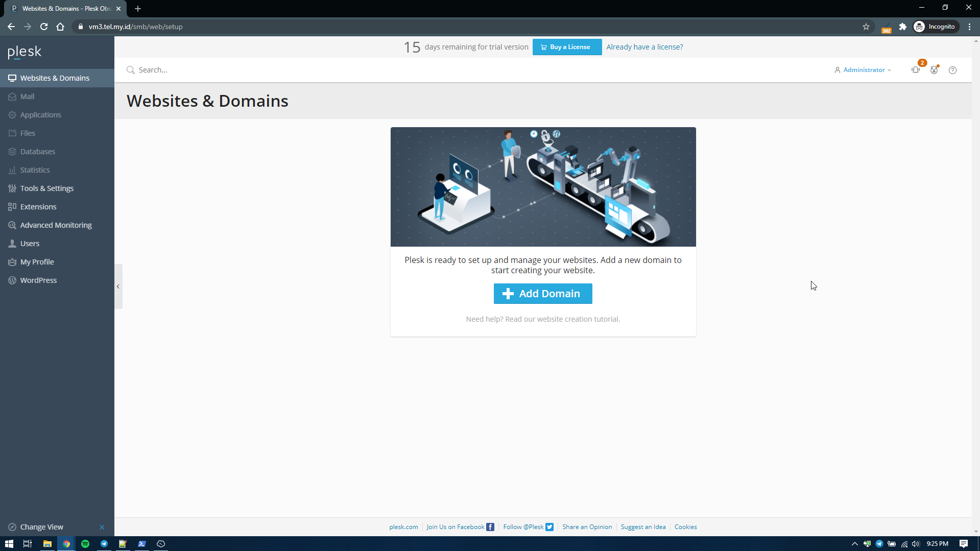This screenshot has height=551, width=980.
Task: Click the help question mark icon
Action: (x=952, y=70)
